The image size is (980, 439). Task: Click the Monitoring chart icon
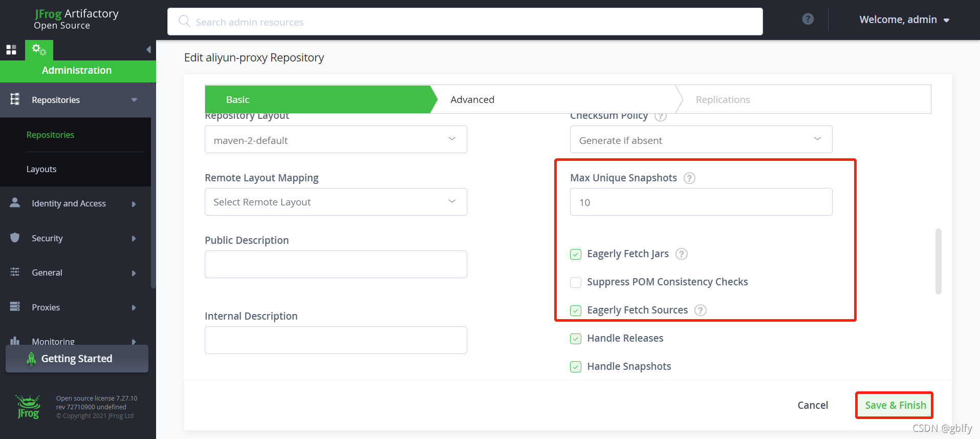tap(15, 341)
